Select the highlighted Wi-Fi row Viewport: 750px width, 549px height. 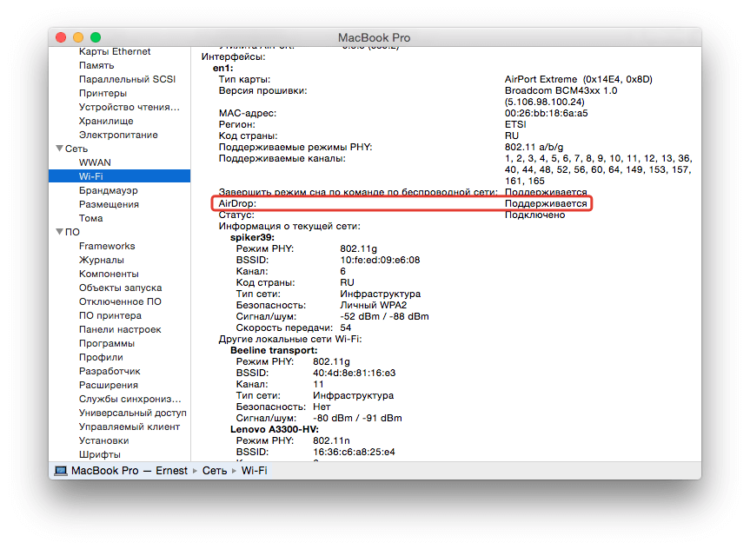120,176
